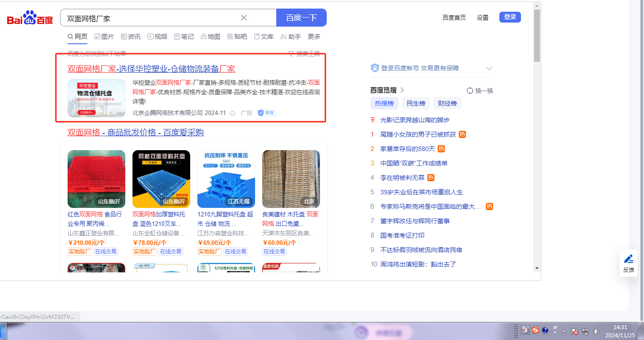Open the red pallet product image from 山东临沂
The width and height of the screenshot is (644, 340).
96,179
